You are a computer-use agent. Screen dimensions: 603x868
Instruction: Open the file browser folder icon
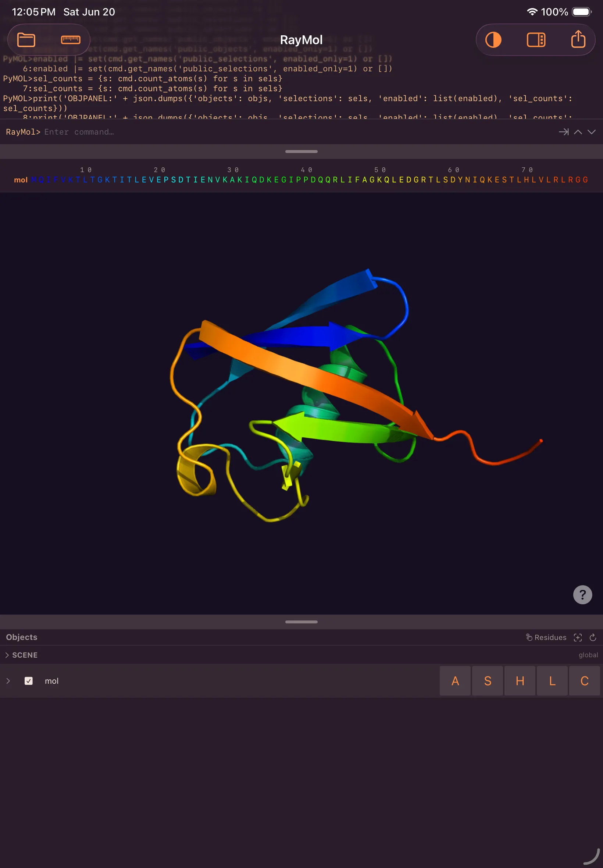[x=26, y=40]
